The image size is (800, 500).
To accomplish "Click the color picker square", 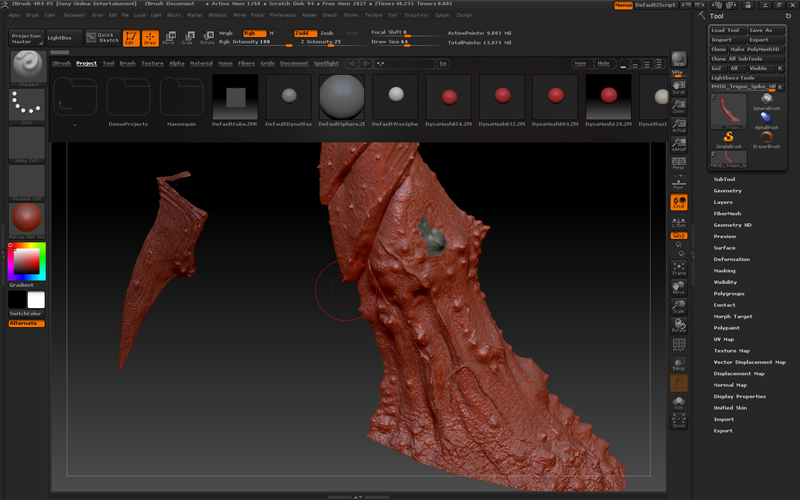I will click(x=27, y=262).
